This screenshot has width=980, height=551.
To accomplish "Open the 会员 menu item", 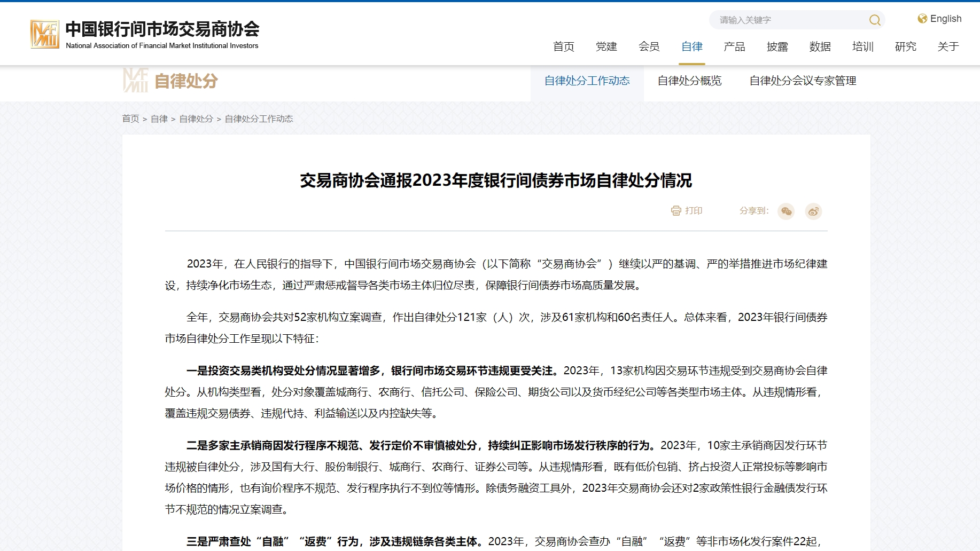I will [x=649, y=47].
